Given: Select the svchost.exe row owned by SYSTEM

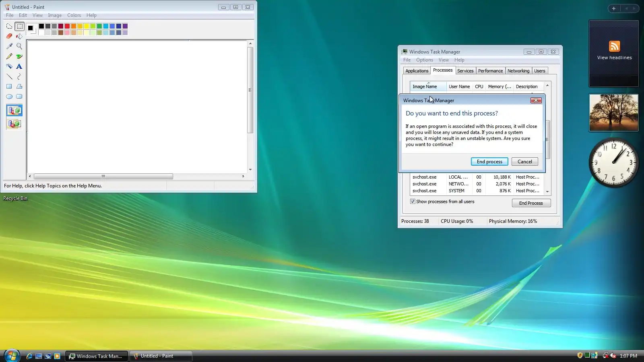Looking at the screenshot, I should click(477, 191).
